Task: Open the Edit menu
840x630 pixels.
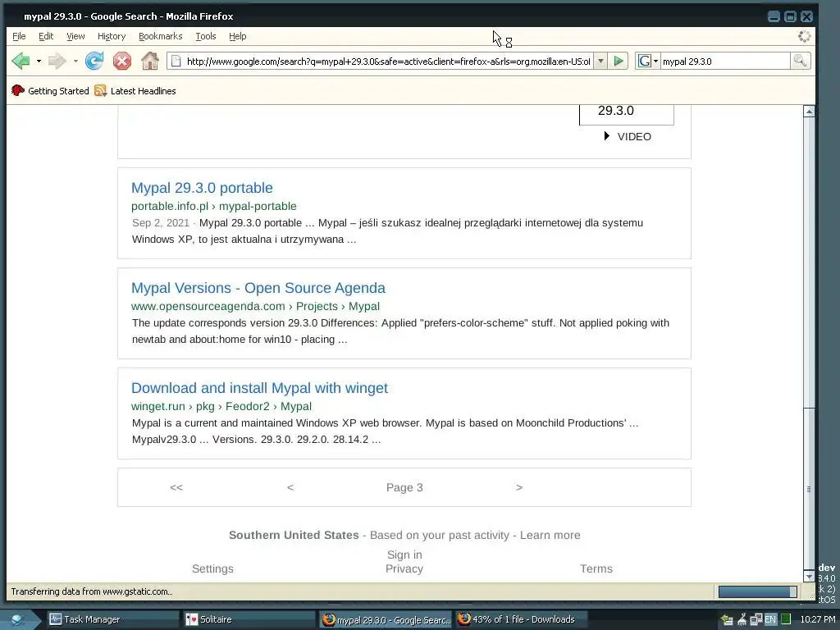Action: point(46,36)
